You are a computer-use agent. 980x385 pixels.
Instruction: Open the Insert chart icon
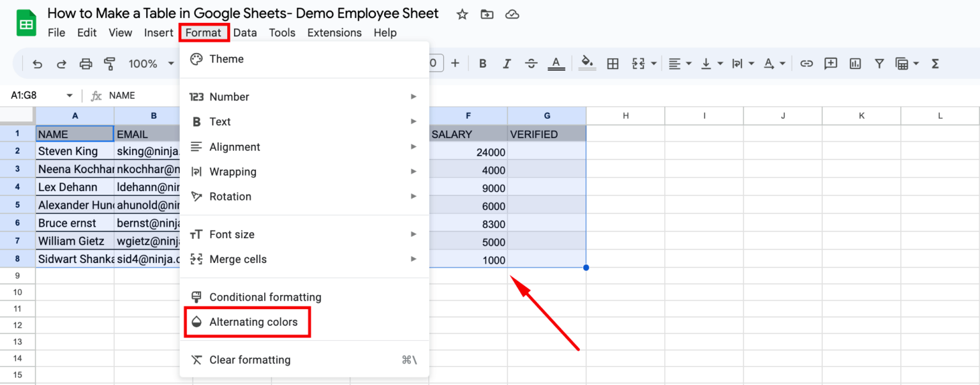click(855, 63)
